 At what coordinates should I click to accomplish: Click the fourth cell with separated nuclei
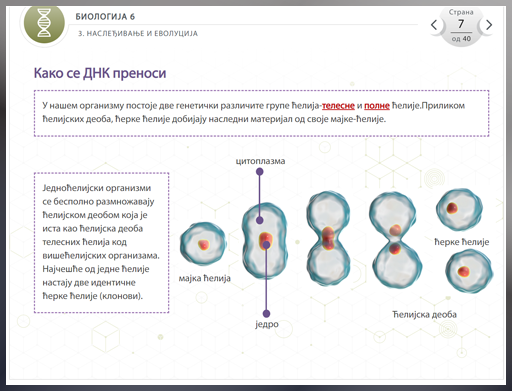point(395,240)
